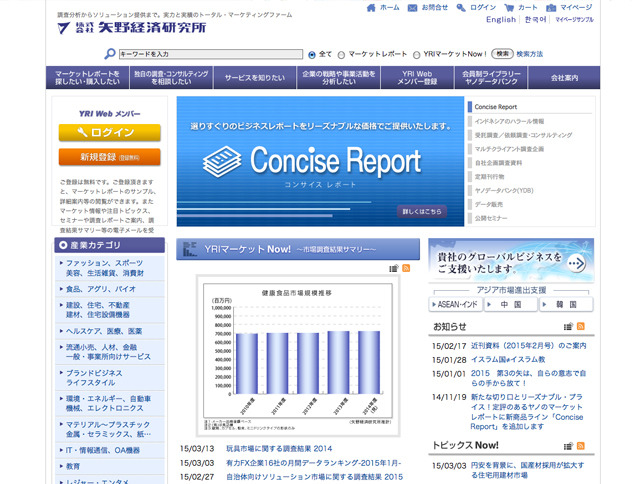
Task: Switch site language to English
Action: [501, 20]
